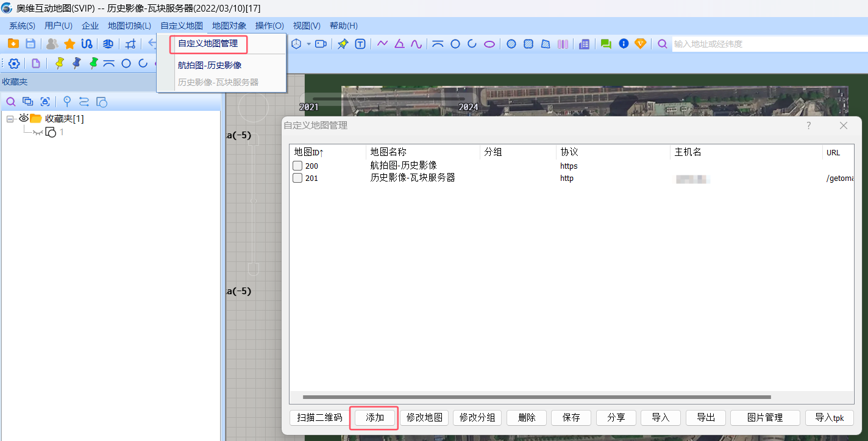Click the 3D hexagon cube icon
This screenshot has height=441, width=868.
(297, 44)
